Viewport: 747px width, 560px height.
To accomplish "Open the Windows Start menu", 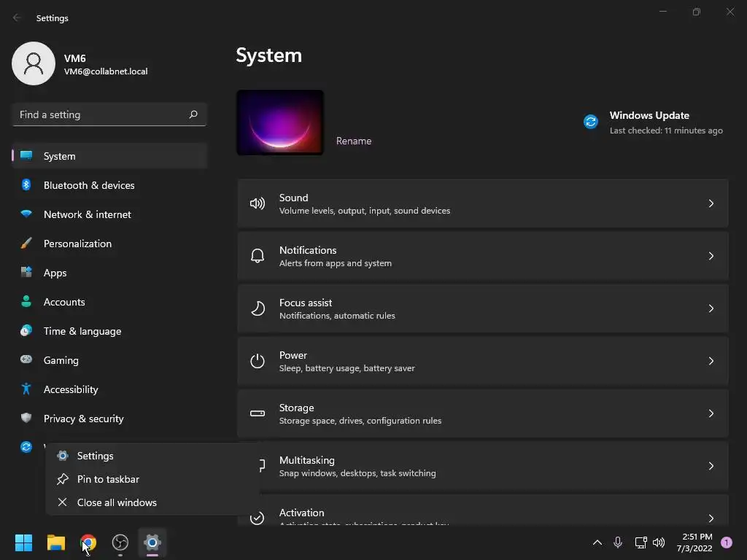I will click(x=23, y=542).
